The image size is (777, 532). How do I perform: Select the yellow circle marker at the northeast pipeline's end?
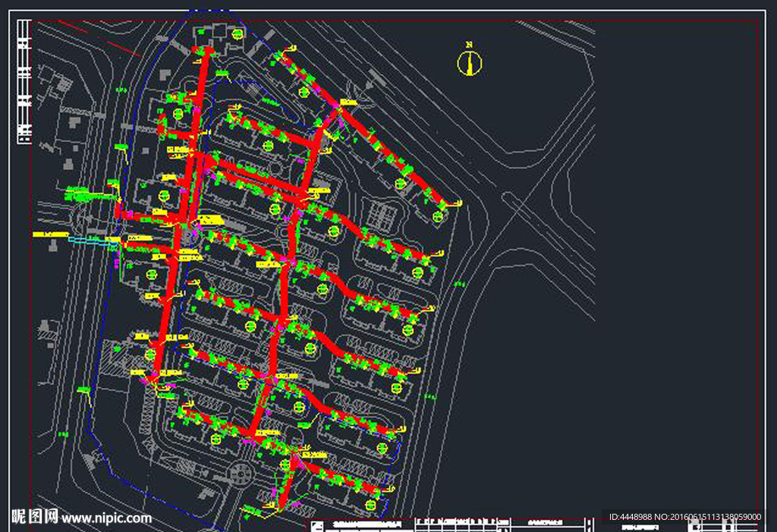pos(437,216)
